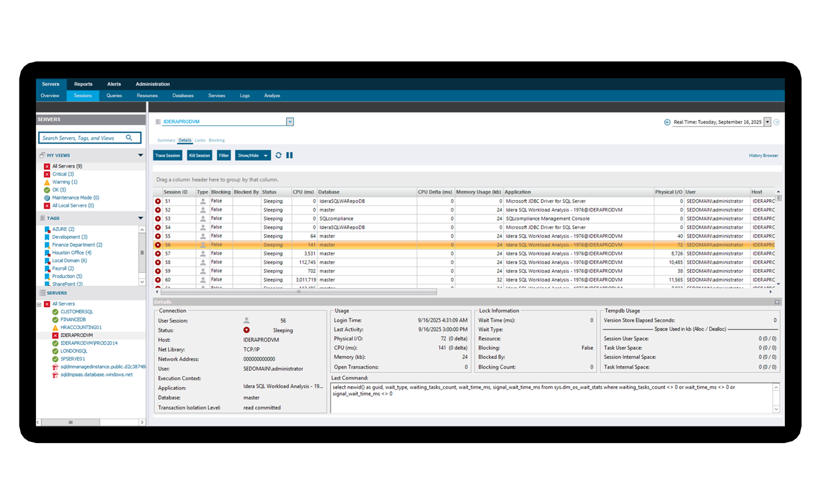
Task: Click the magnifier icon in the server search box
Action: tap(129, 138)
